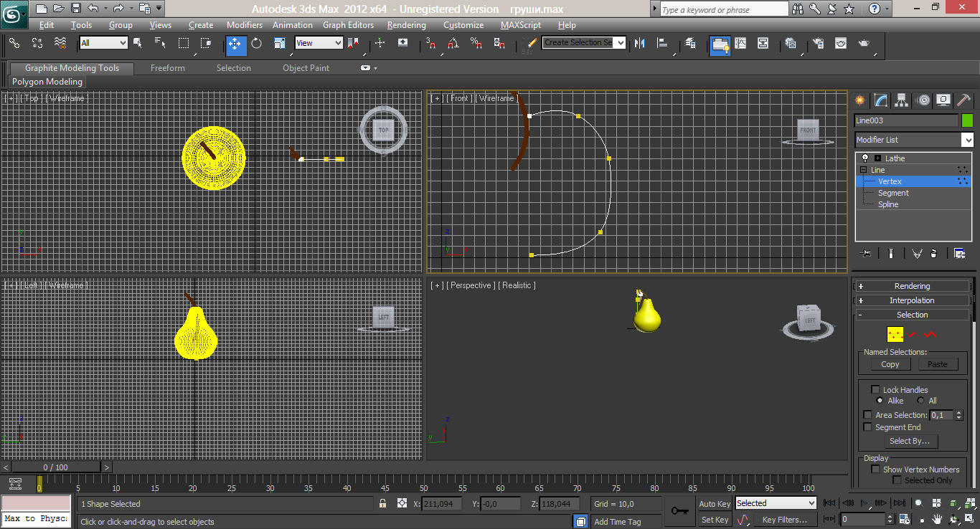Toggle the Lathe modifier lightbulb
Image resolution: width=980 pixels, height=529 pixels.
pos(865,158)
